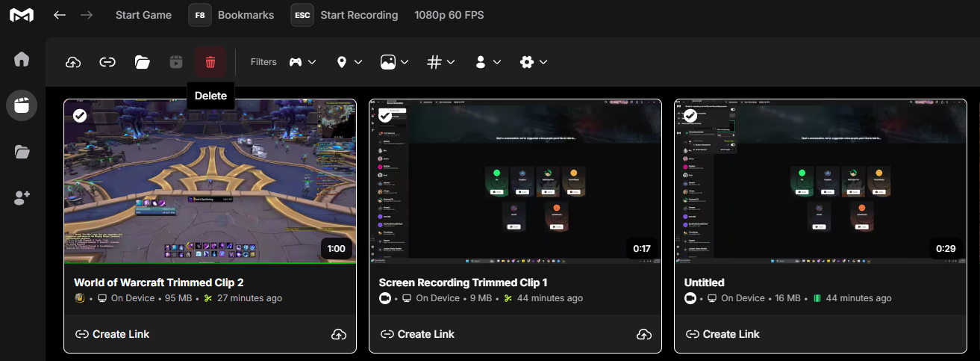
Task: Click the Medal logo icon
Action: [x=21, y=15]
